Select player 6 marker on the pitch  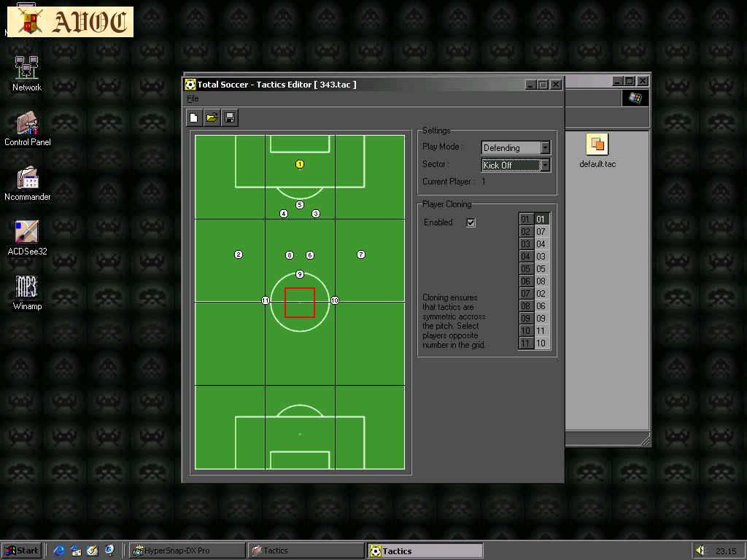coord(310,255)
